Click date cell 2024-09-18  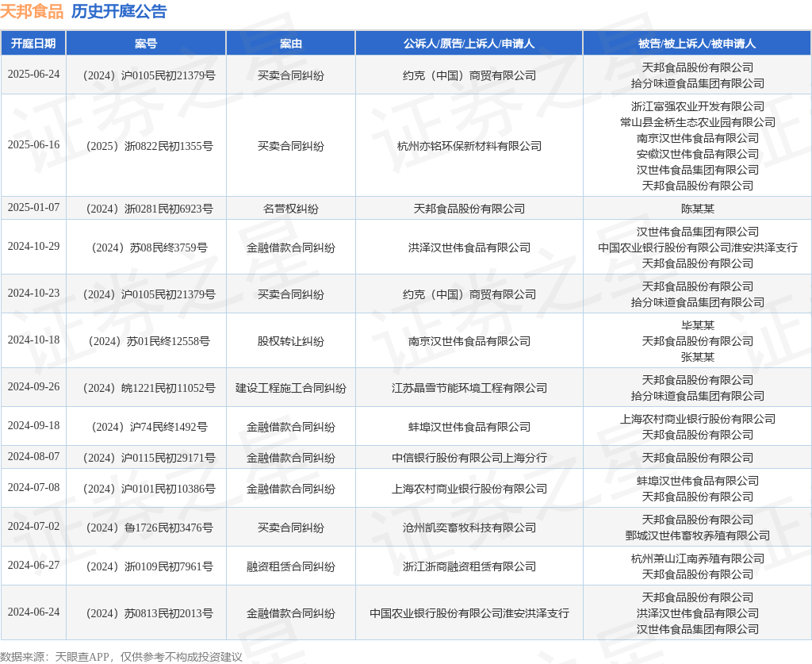pos(33,425)
